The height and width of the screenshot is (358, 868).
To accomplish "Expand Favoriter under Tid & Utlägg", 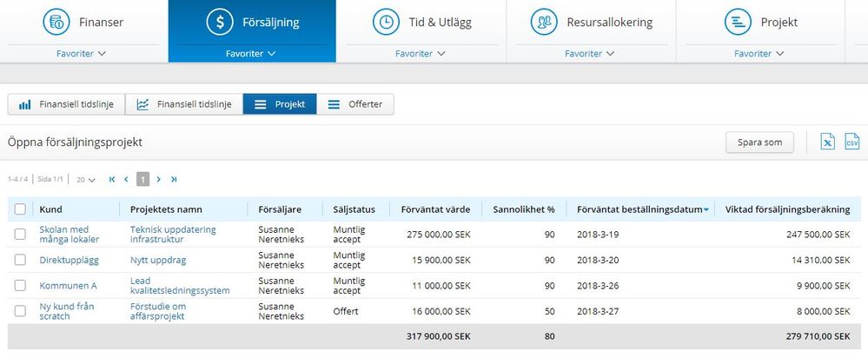I will coord(421,54).
